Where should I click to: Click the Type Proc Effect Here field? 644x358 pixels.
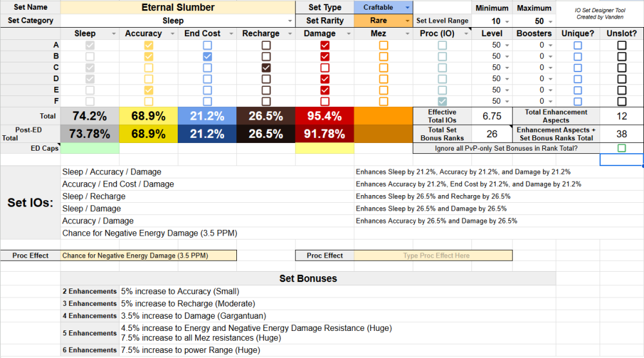coord(433,256)
